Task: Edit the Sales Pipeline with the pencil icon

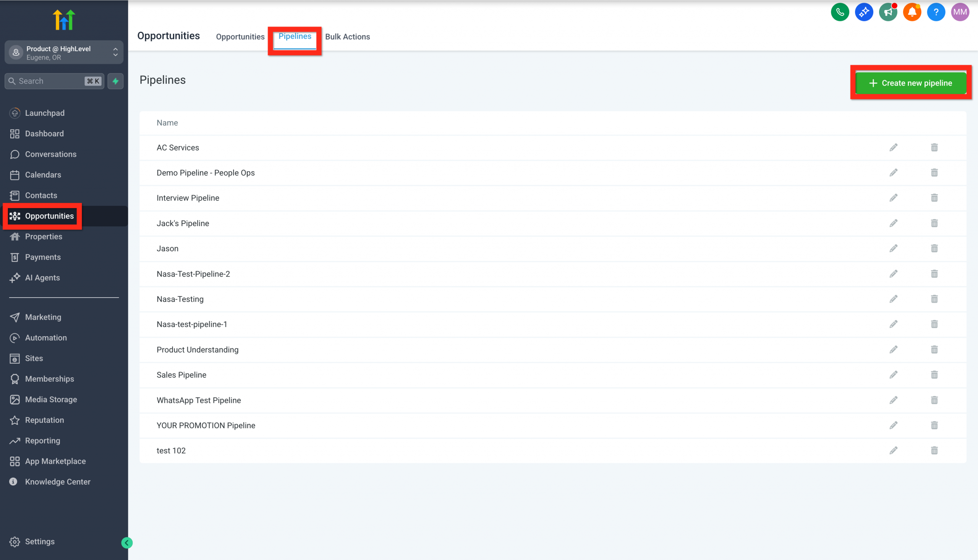Action: click(x=894, y=374)
